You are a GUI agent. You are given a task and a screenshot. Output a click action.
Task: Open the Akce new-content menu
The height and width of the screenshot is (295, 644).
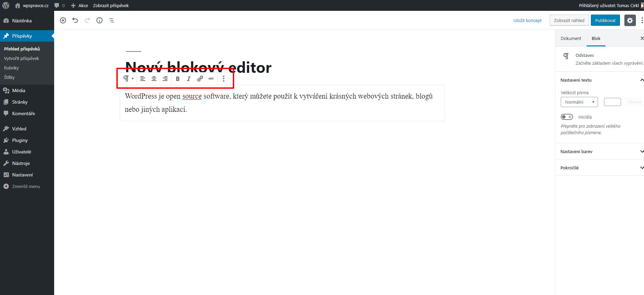(x=80, y=5)
